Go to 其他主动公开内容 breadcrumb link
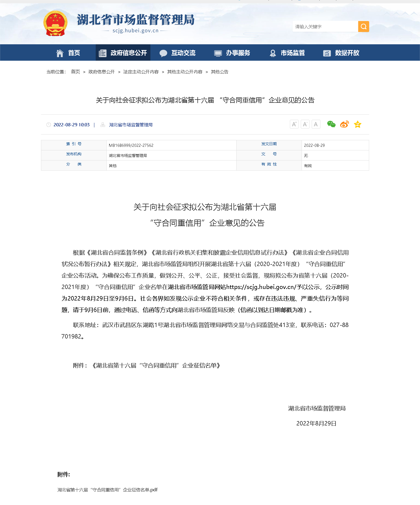 pyautogui.click(x=185, y=72)
